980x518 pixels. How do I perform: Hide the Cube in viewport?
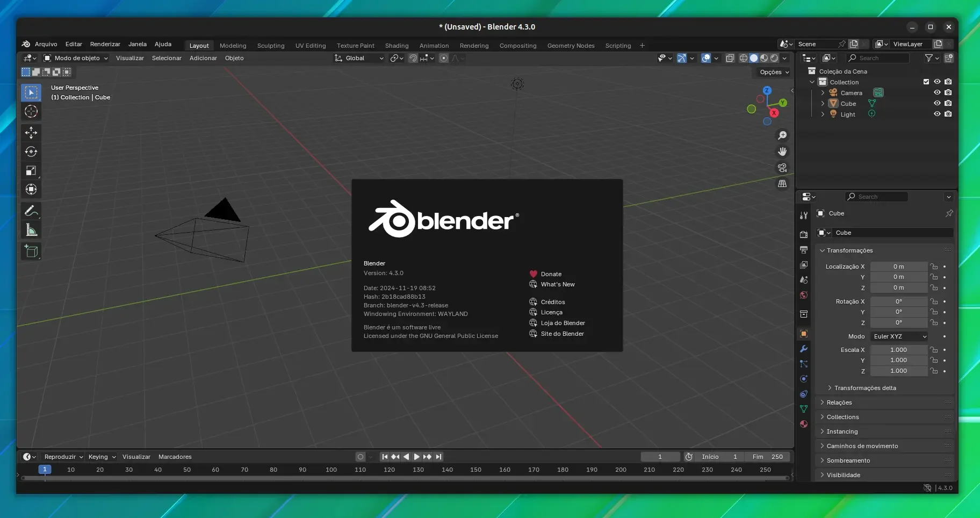click(937, 103)
